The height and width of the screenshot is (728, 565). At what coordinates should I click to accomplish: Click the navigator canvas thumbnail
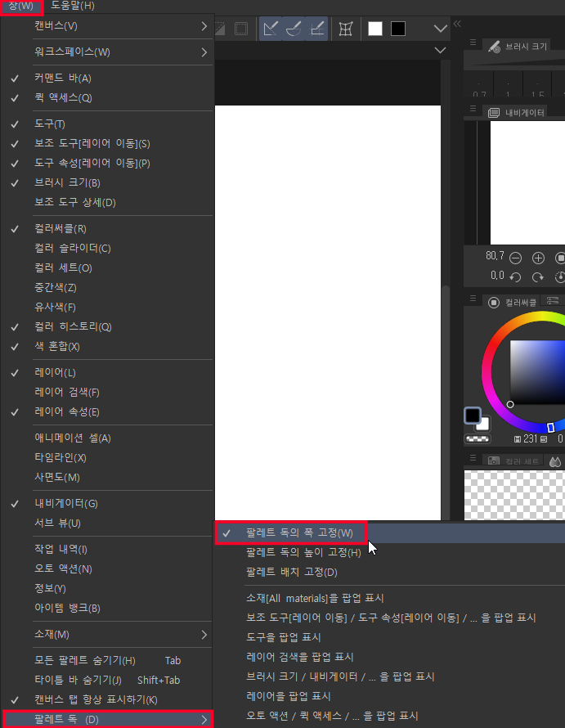coord(527,182)
